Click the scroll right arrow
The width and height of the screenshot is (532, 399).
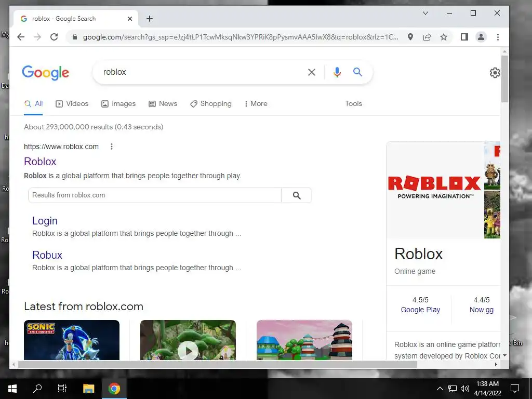496,364
